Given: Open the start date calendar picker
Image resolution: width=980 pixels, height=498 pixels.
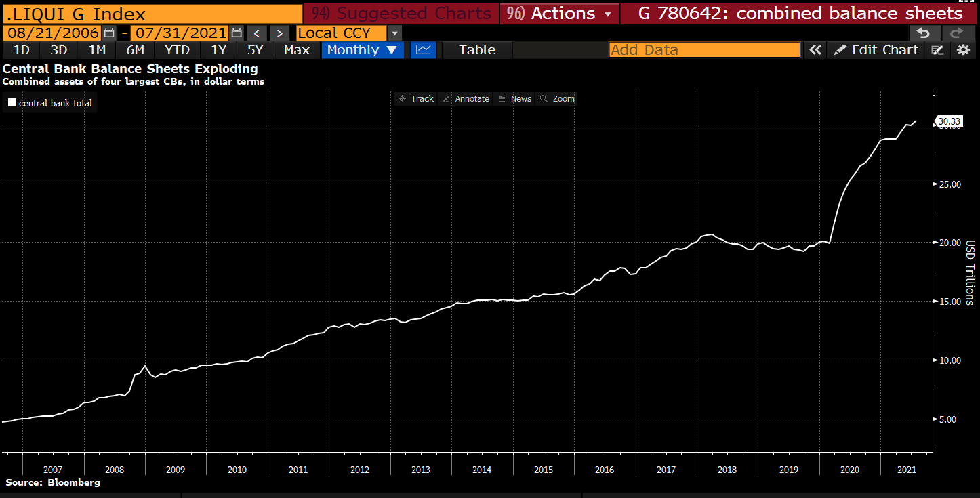Looking at the screenshot, I should coord(109,33).
